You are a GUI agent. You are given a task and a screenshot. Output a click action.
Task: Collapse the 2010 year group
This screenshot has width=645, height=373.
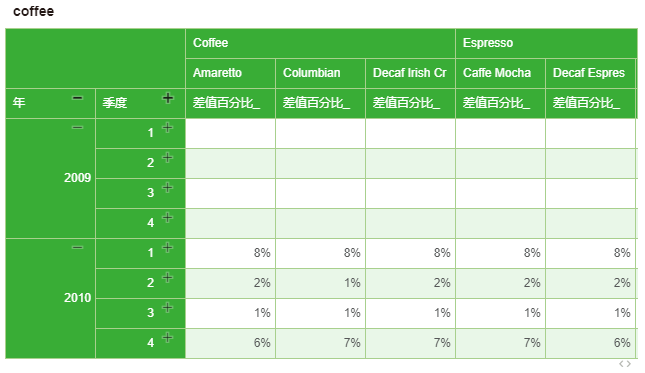click(x=77, y=248)
